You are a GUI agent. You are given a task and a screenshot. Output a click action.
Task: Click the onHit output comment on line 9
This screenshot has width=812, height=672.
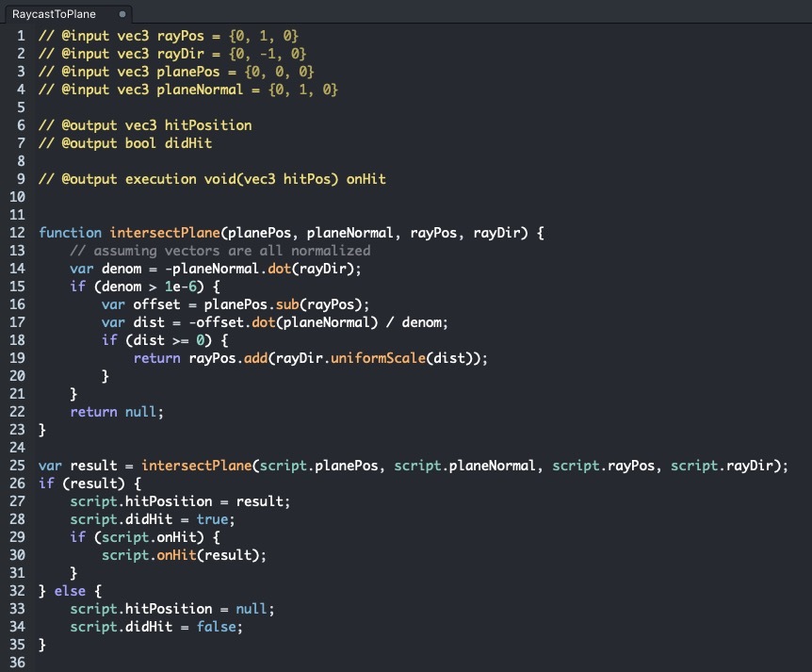coord(212,179)
